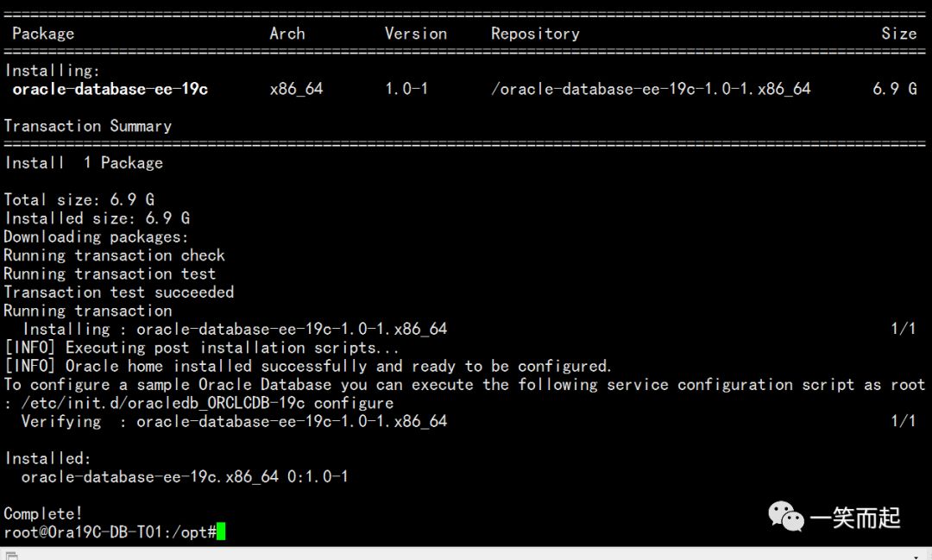Select the "Total size: 6.9 G" line
The width and height of the screenshot is (932, 560).
(x=79, y=199)
